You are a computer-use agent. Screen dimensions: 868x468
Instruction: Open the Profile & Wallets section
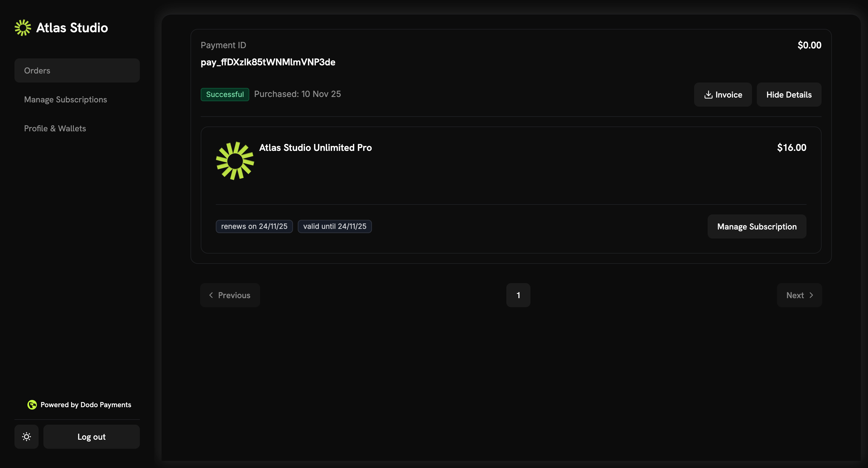pyautogui.click(x=55, y=128)
